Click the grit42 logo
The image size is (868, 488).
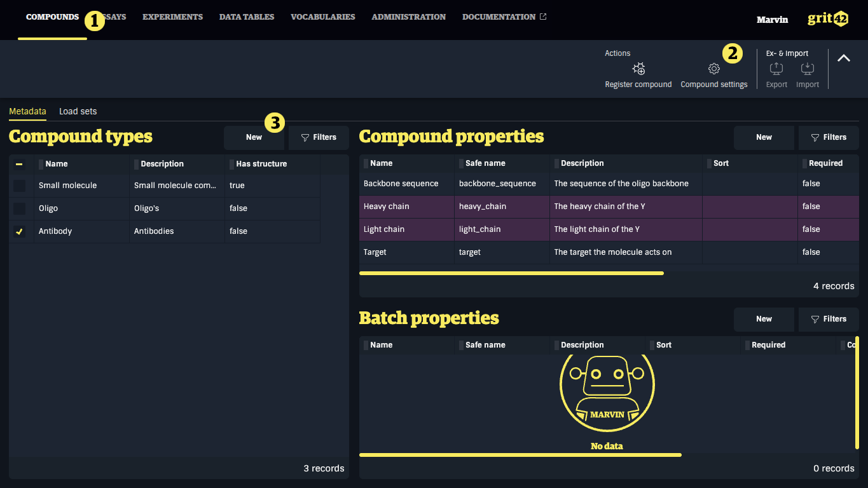tap(827, 19)
